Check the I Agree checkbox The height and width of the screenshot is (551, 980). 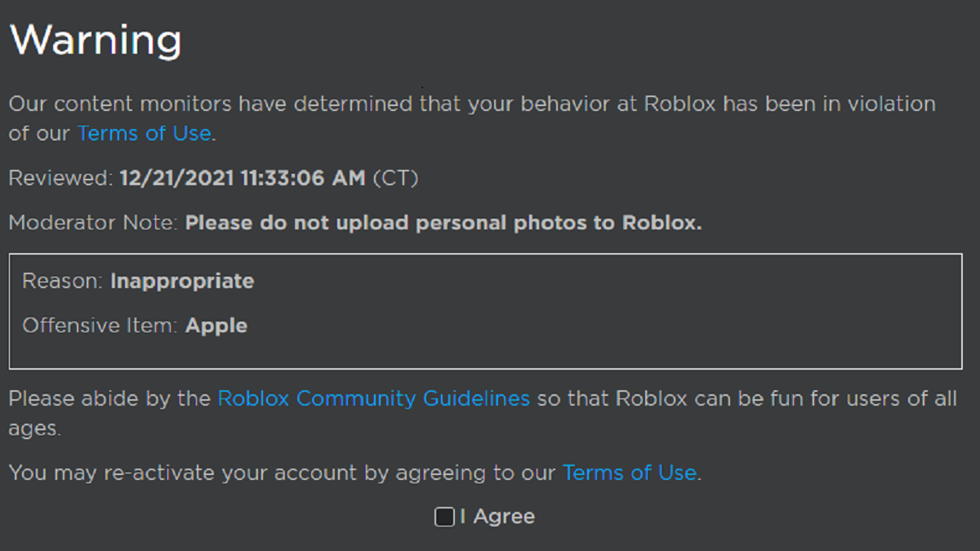click(x=443, y=516)
